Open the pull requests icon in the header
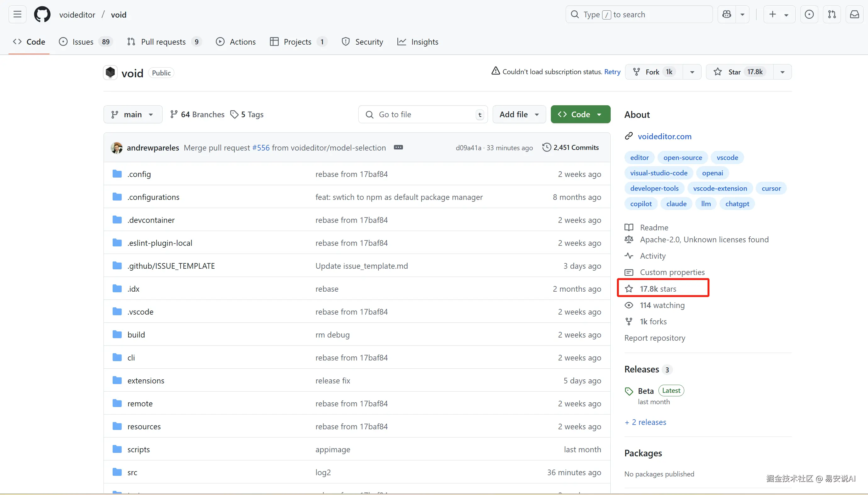This screenshot has width=868, height=495. [832, 14]
